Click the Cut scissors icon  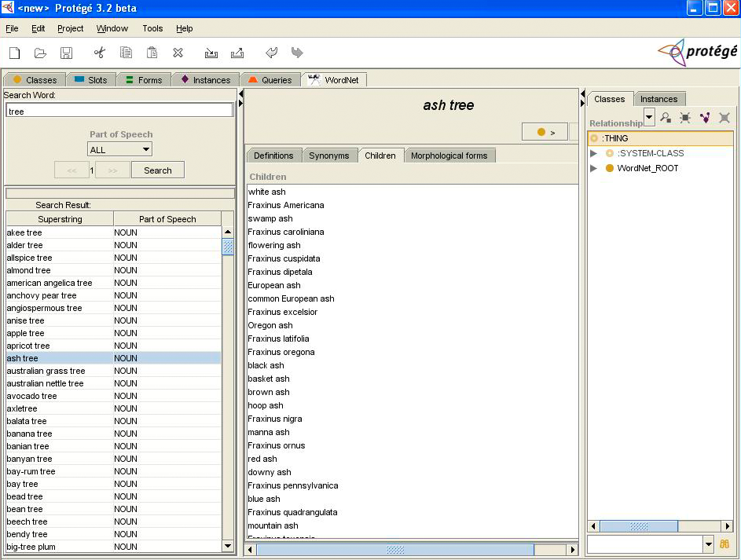(x=99, y=53)
